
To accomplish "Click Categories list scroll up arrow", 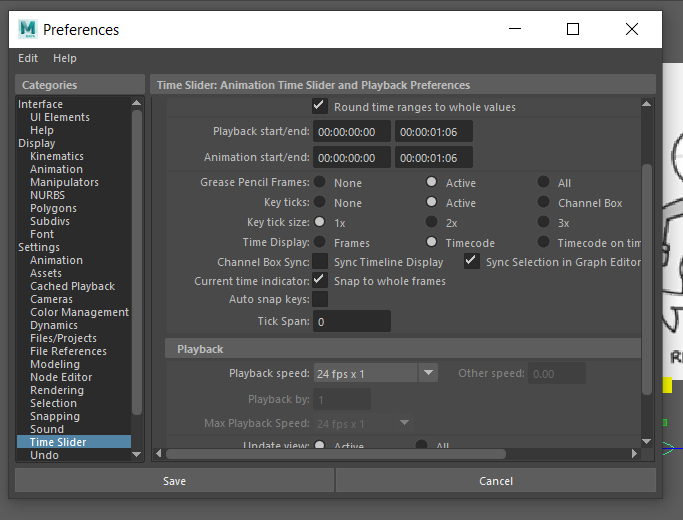I will [137, 103].
